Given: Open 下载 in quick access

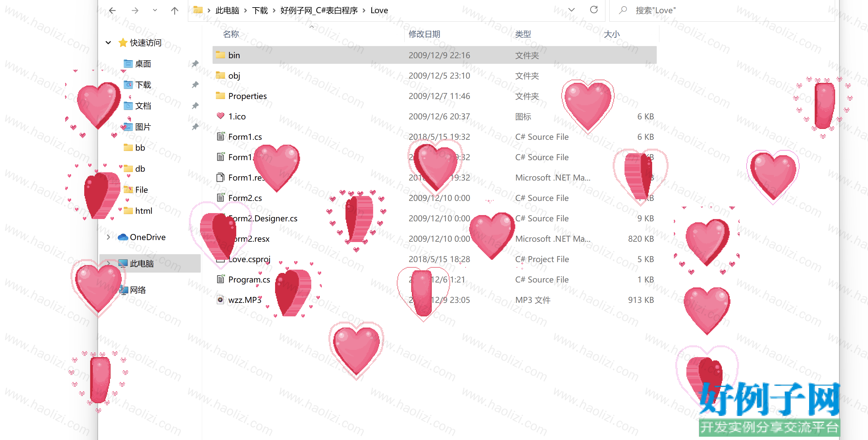Looking at the screenshot, I should click(143, 85).
